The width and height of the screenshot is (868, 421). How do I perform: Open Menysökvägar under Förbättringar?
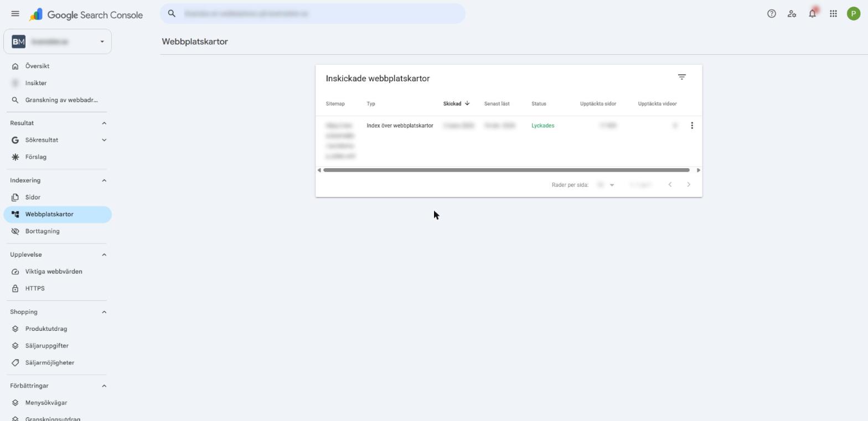58,403
